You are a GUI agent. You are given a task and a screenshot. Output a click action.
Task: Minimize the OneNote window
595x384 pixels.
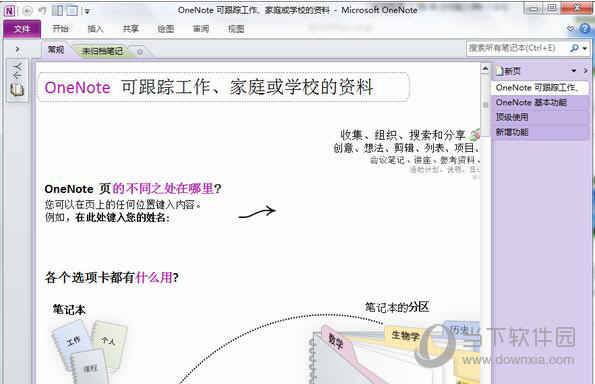point(533,9)
